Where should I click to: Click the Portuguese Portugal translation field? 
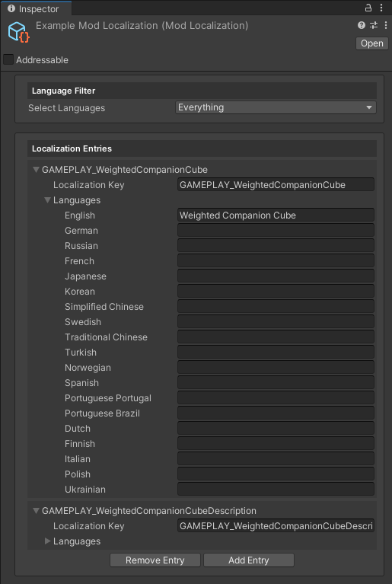click(x=276, y=398)
